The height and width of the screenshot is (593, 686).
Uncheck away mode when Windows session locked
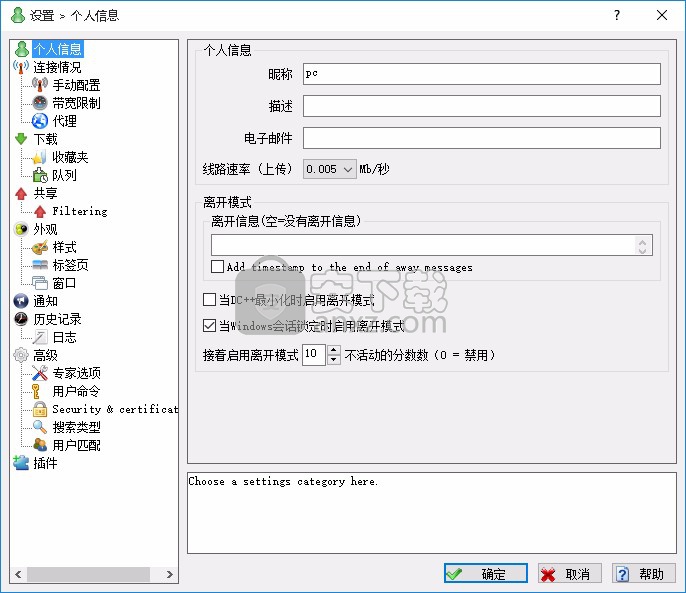coord(210,326)
